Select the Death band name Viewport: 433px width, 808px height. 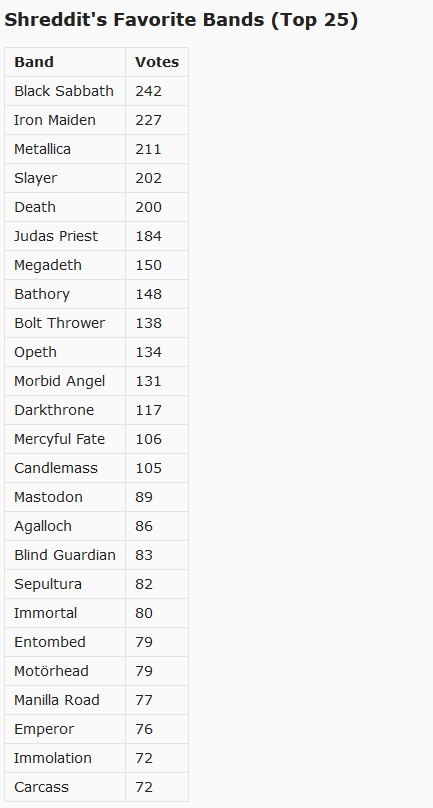tap(35, 207)
